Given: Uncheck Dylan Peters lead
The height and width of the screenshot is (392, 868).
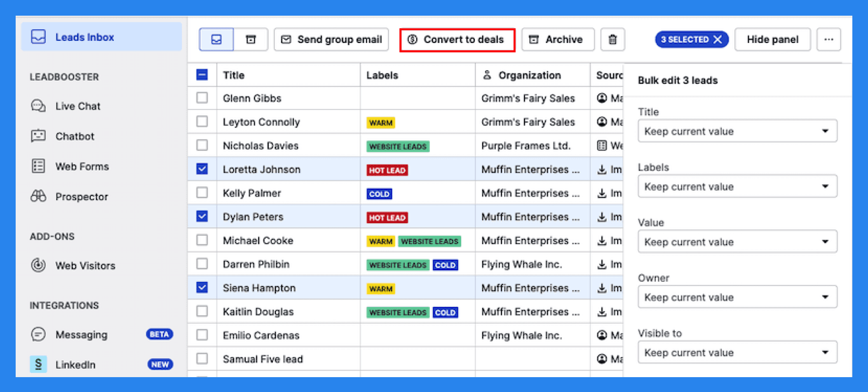Looking at the screenshot, I should pos(202,216).
